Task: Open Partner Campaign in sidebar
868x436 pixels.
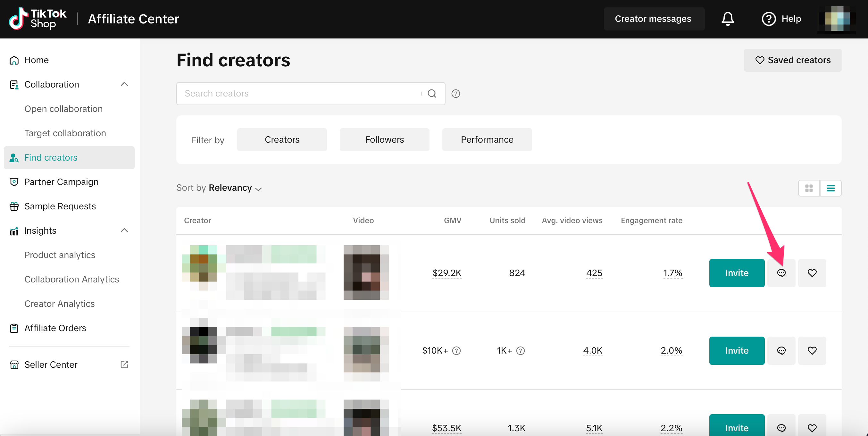Action: click(x=61, y=182)
